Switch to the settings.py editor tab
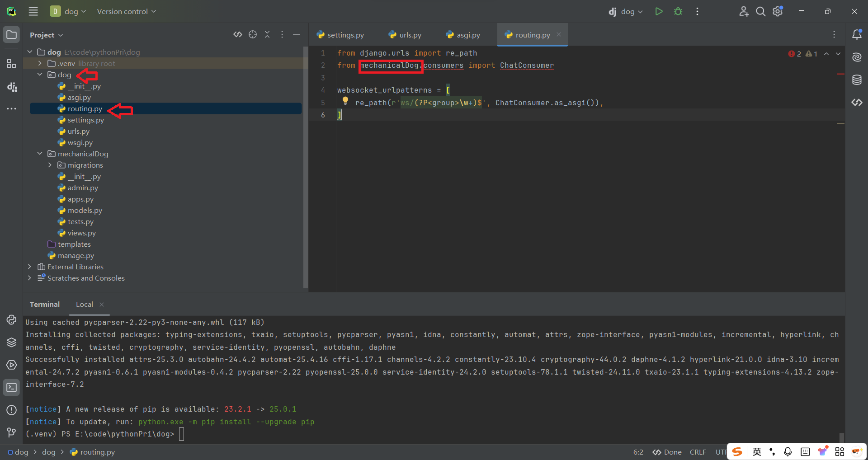The width and height of the screenshot is (868, 460). tap(345, 34)
